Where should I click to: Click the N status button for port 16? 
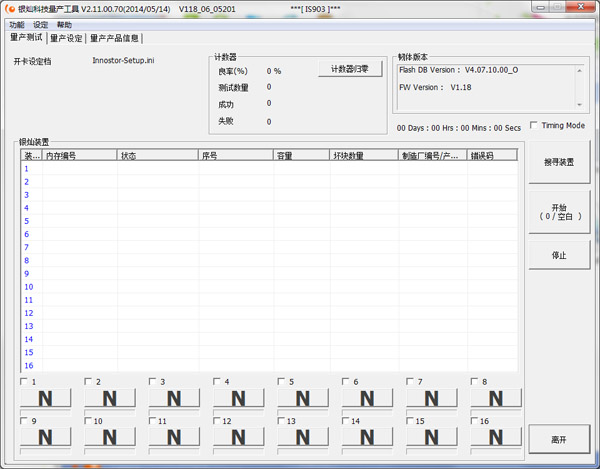pyautogui.click(x=496, y=437)
